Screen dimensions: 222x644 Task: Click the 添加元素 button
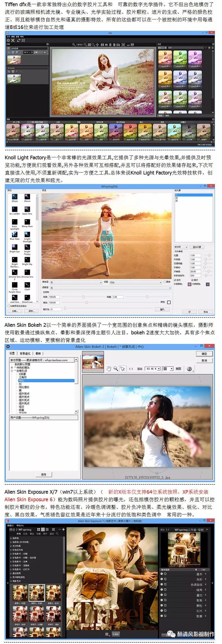(197, 247)
